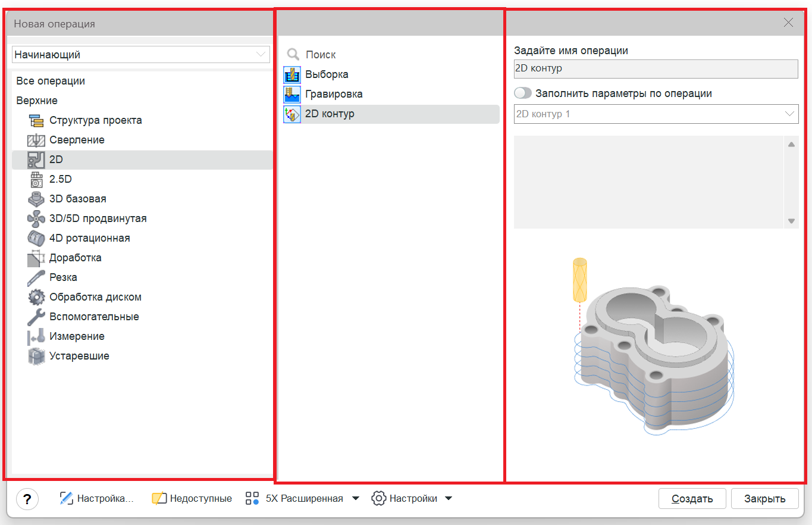This screenshot has width=812, height=525.
Task: Click the operation name input field
Action: pos(656,68)
